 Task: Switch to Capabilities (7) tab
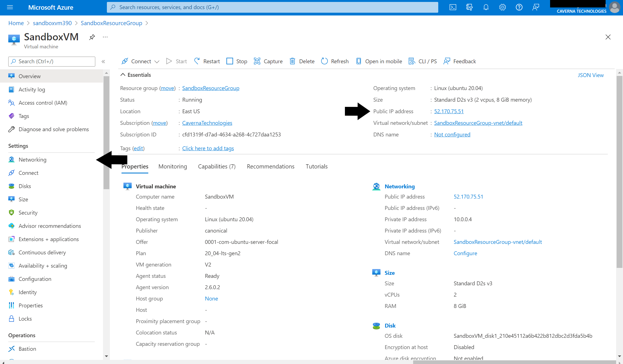(217, 166)
